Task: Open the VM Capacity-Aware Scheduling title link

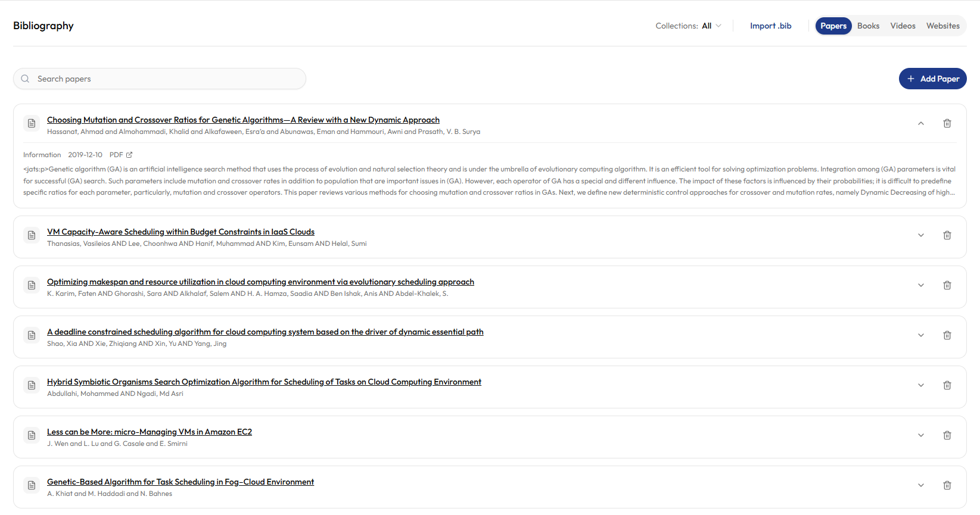Action: click(x=181, y=232)
